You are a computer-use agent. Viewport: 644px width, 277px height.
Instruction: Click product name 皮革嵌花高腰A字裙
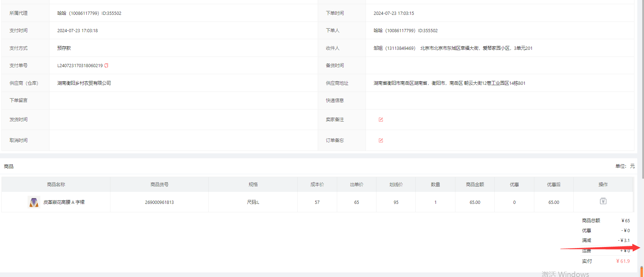(x=64, y=202)
